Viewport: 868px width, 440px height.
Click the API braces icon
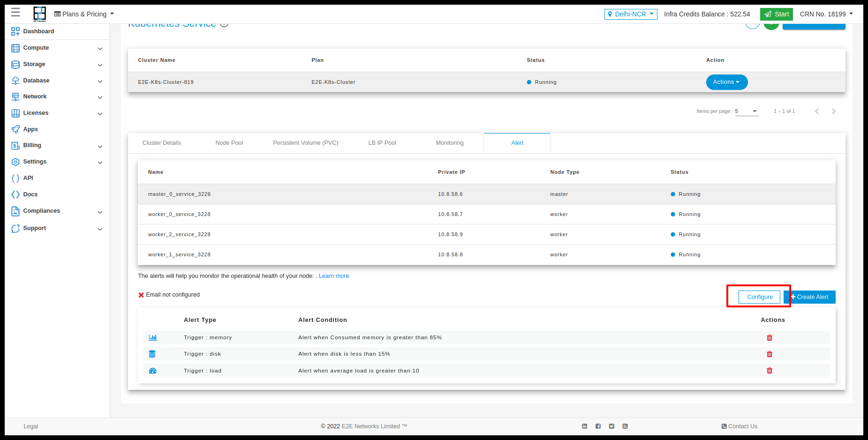click(15, 178)
